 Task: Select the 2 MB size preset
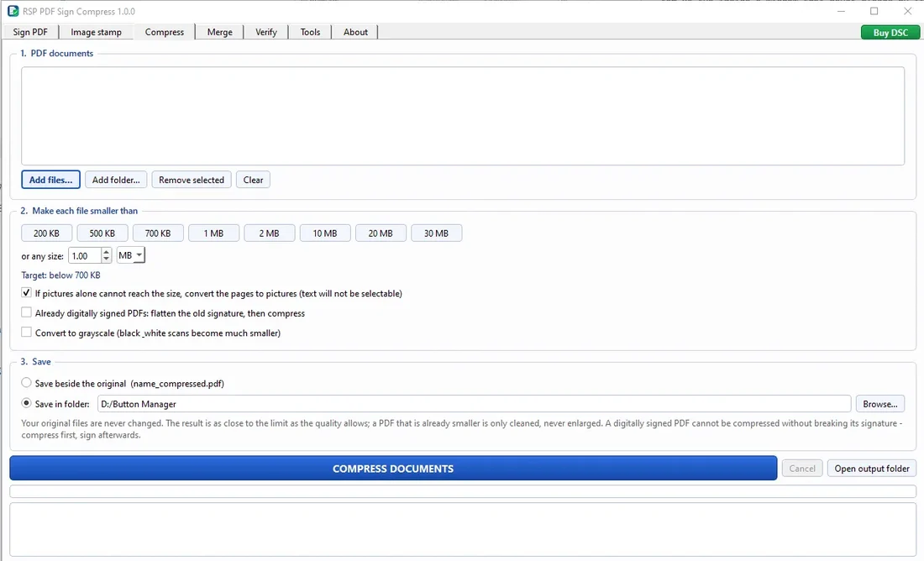[270, 233]
